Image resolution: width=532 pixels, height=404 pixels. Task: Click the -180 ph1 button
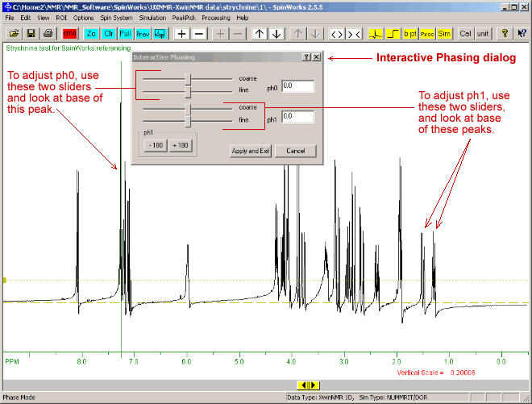156,146
